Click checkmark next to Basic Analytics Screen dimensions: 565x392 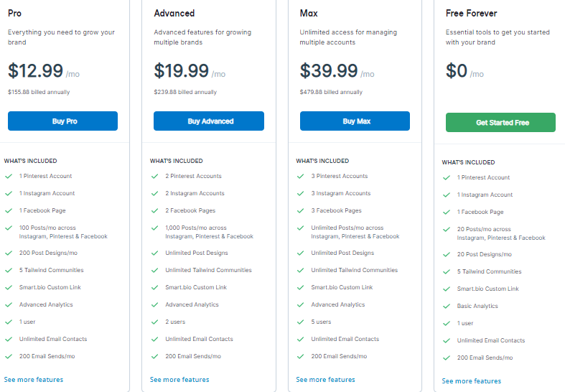[447, 306]
